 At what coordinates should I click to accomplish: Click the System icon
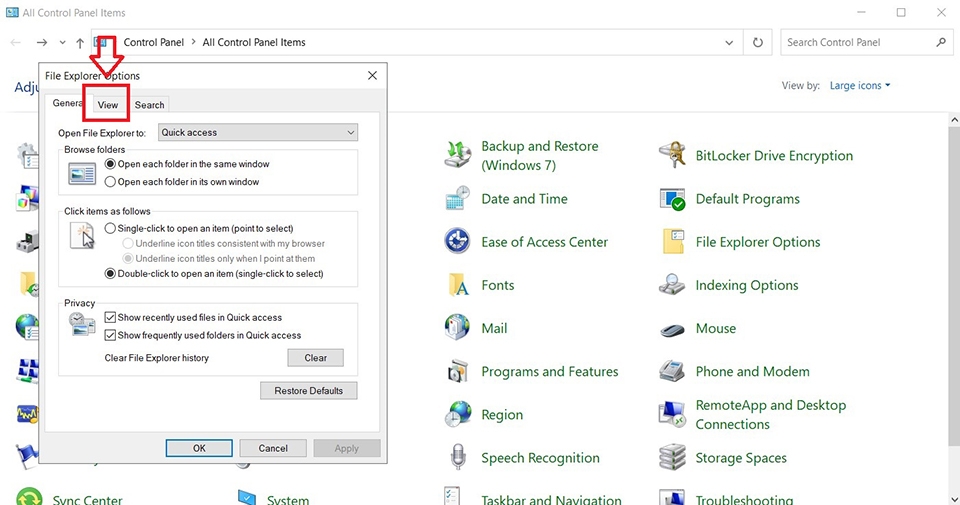click(247, 496)
